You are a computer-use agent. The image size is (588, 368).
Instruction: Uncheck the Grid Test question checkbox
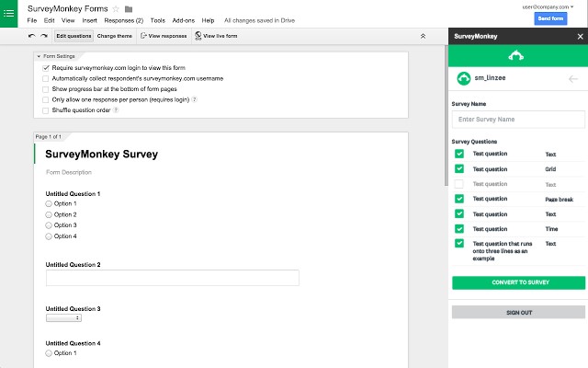[459, 168]
